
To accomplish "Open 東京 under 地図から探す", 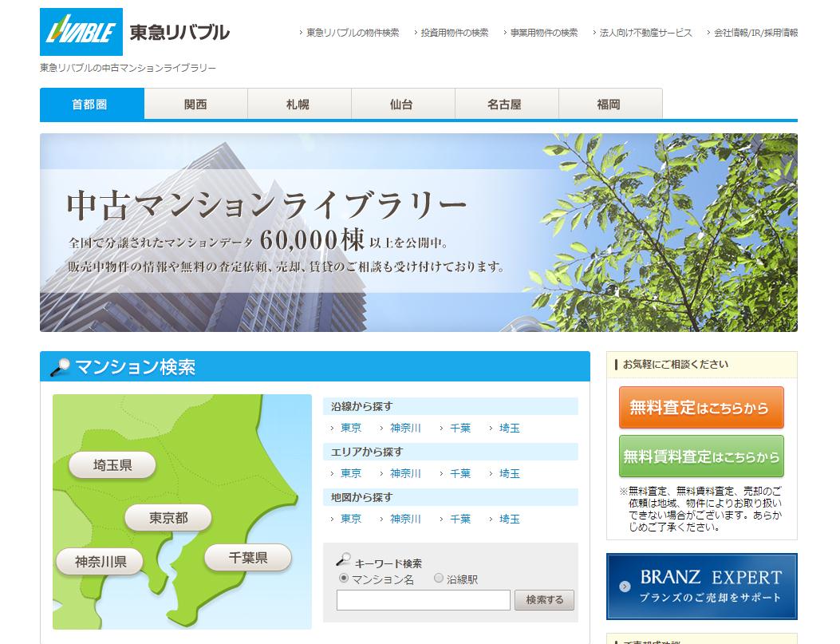I will (x=351, y=520).
